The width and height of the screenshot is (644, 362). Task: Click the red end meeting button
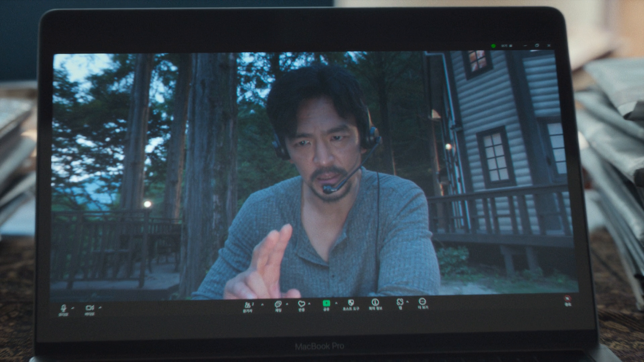[x=567, y=299]
